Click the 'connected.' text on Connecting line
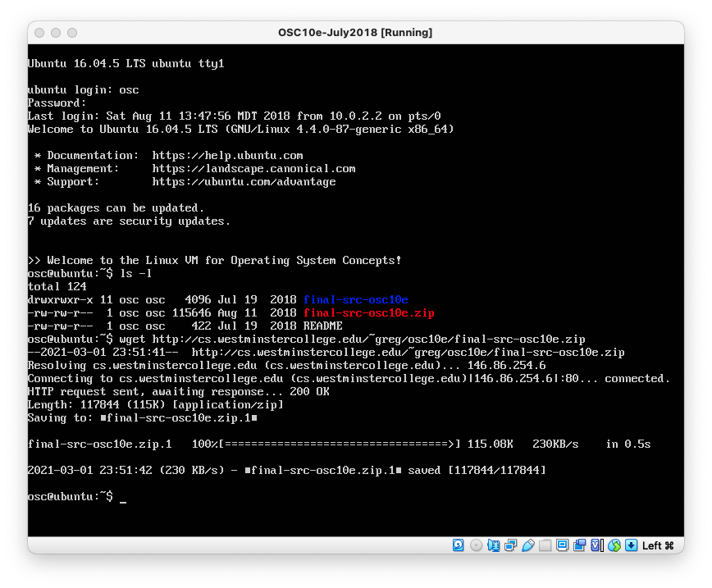 (x=637, y=378)
